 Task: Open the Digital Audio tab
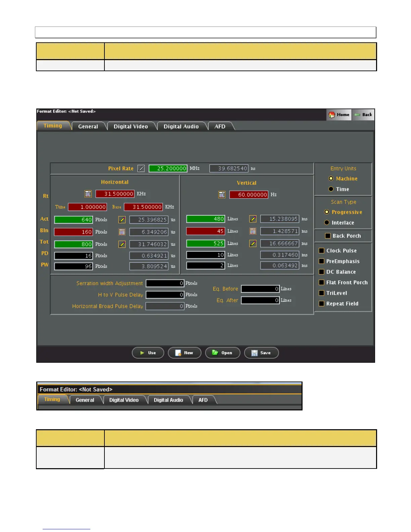(181, 126)
